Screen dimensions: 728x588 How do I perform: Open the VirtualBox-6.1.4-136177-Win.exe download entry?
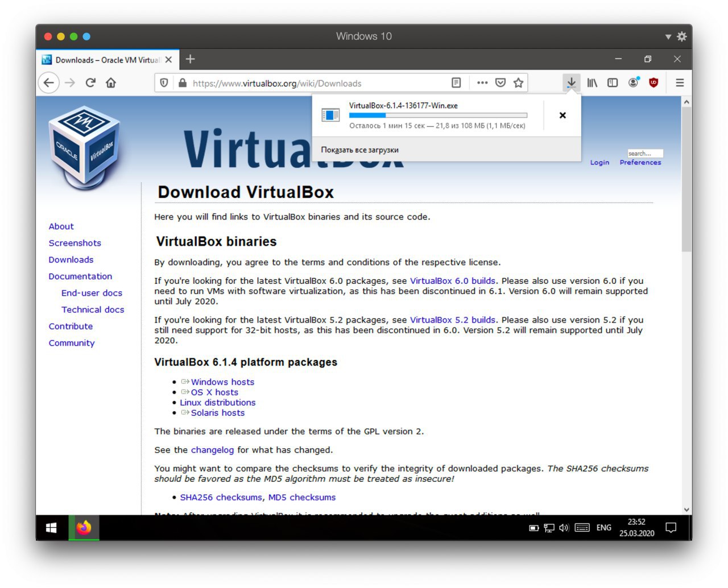pos(427,115)
